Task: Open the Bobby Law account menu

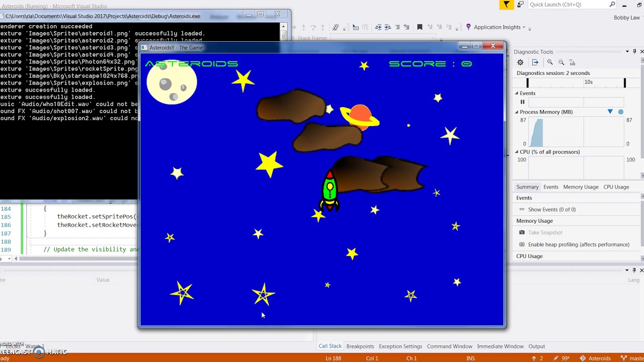Action: 626,18
